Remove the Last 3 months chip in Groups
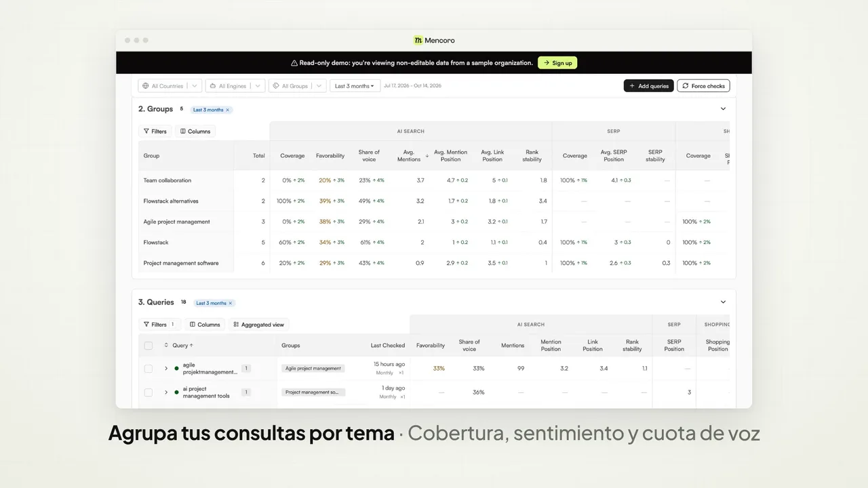The width and height of the screenshot is (868, 488). [x=227, y=110]
